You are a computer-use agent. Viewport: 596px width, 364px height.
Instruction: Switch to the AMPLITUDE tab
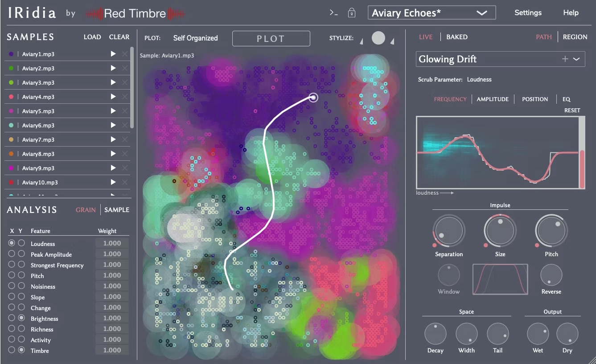(493, 99)
